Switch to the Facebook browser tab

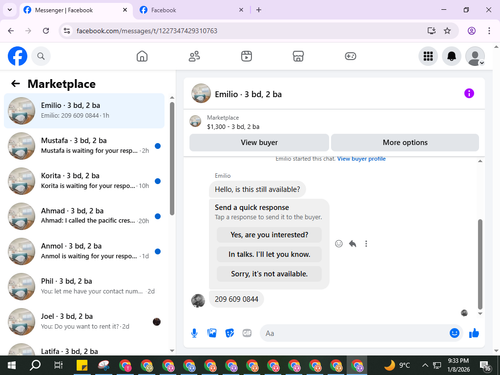tap(191, 10)
